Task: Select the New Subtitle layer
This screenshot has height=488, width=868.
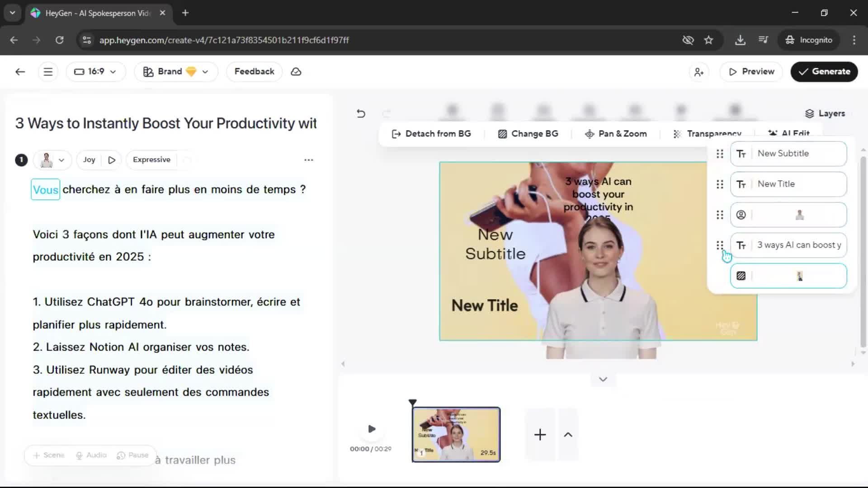Action: tap(788, 154)
